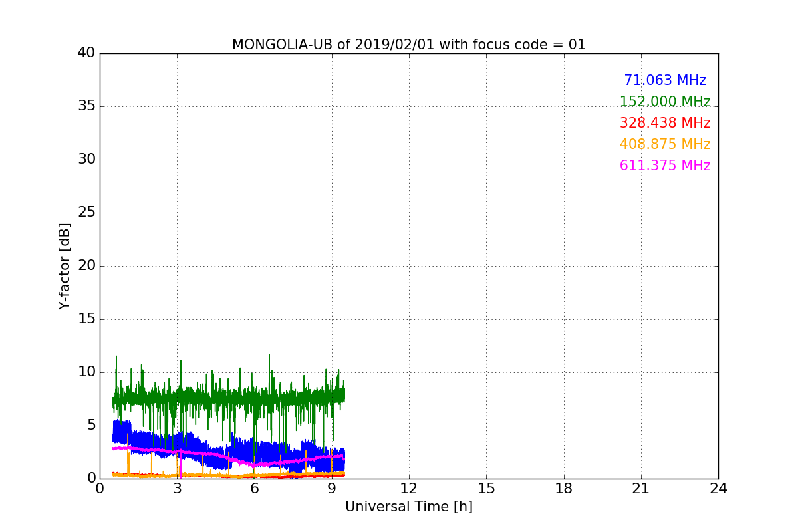Image resolution: width=798 pixels, height=532 pixels.
Task: Select the 328.438 MHz legend label
Action: (x=665, y=123)
